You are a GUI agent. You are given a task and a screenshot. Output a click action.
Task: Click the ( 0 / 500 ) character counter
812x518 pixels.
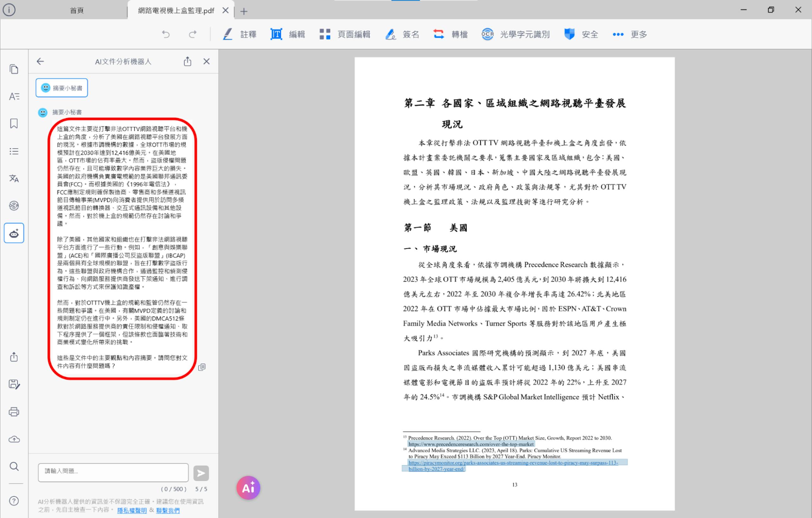pyautogui.click(x=174, y=489)
